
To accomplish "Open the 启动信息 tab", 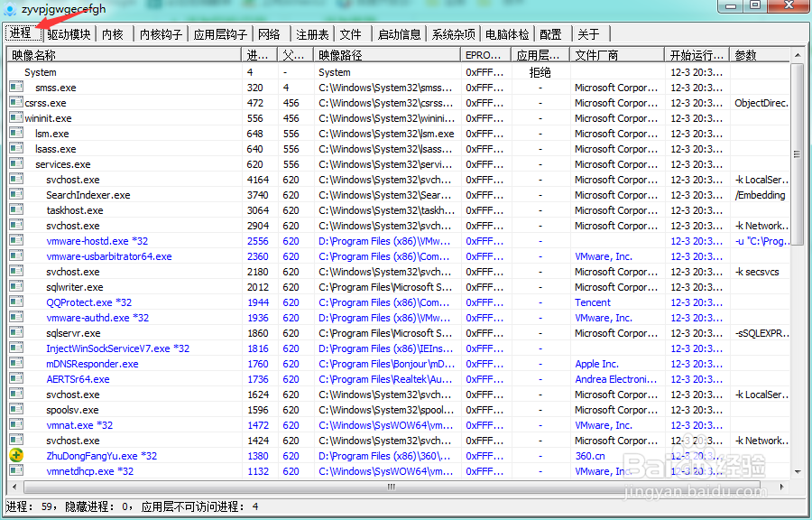I will (400, 34).
